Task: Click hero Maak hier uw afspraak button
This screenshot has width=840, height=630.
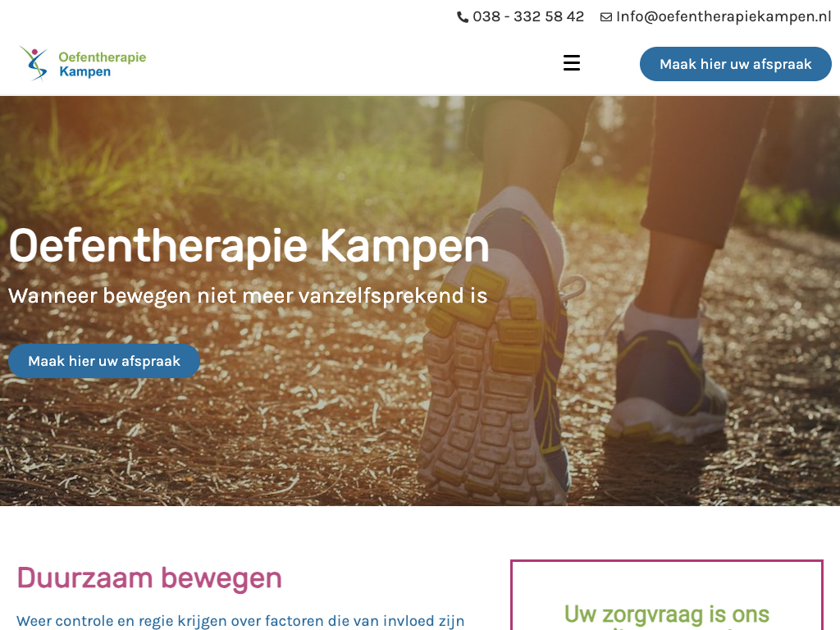Action: [x=104, y=361]
